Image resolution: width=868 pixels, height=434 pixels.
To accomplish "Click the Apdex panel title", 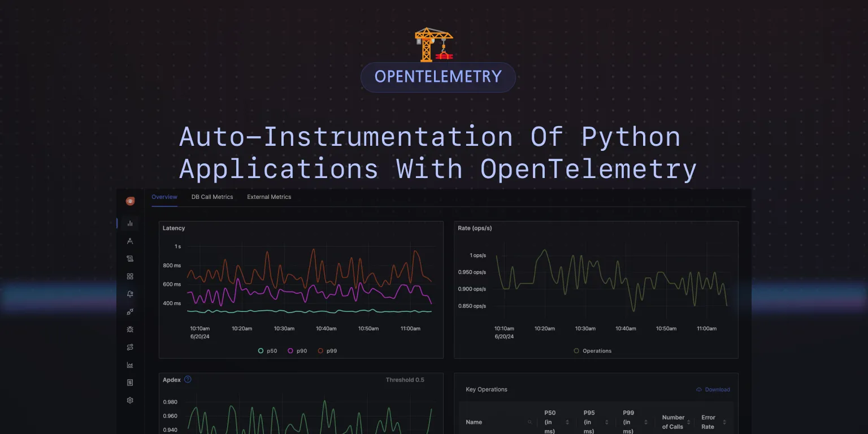I will click(172, 380).
